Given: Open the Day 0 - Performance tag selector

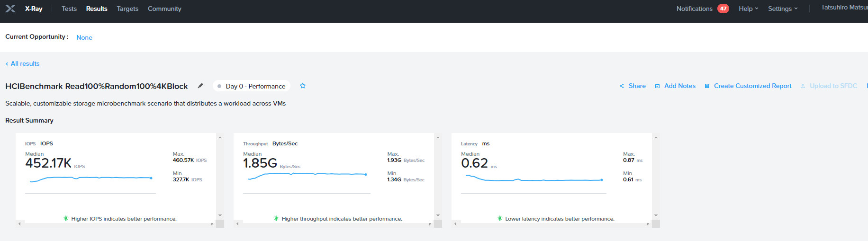Looking at the screenshot, I should coord(252,86).
